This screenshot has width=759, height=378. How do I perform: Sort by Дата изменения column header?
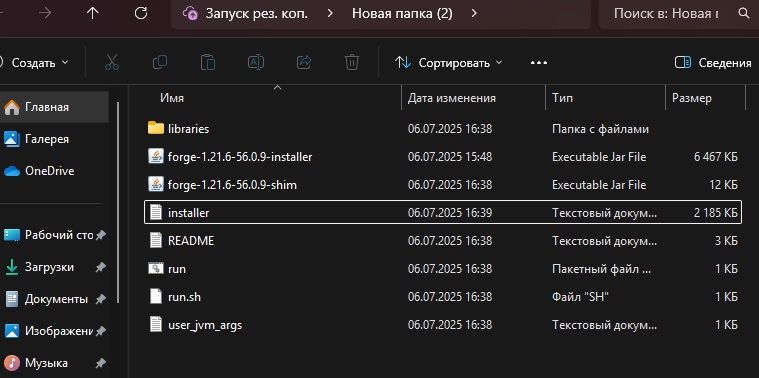click(x=452, y=98)
